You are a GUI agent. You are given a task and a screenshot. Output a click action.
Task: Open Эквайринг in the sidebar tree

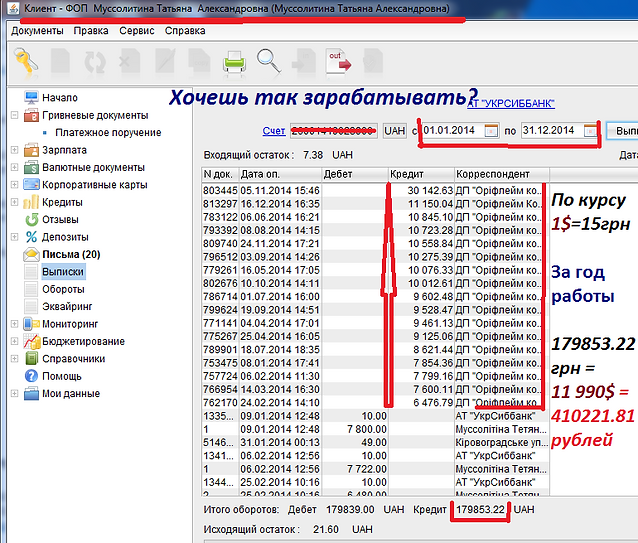tap(67, 307)
